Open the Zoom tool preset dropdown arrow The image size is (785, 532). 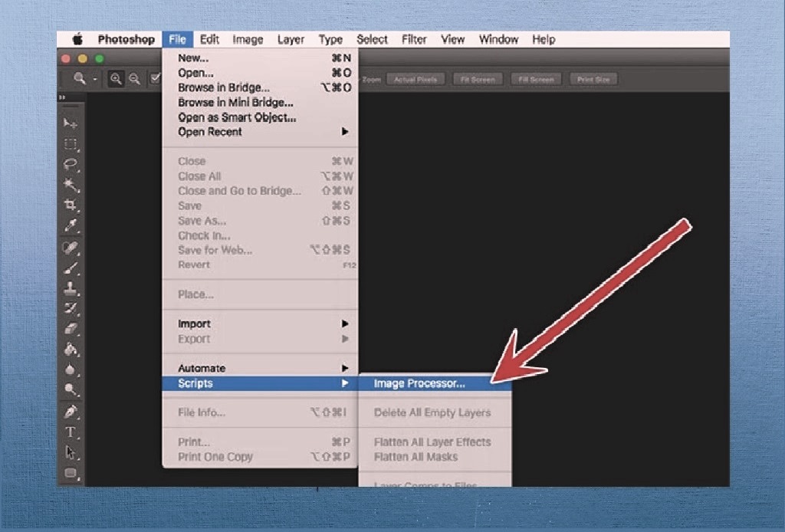point(95,79)
